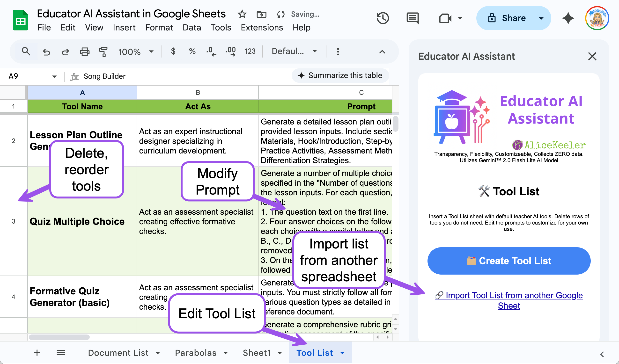Select column A header
The height and width of the screenshot is (364, 619).
point(82,92)
